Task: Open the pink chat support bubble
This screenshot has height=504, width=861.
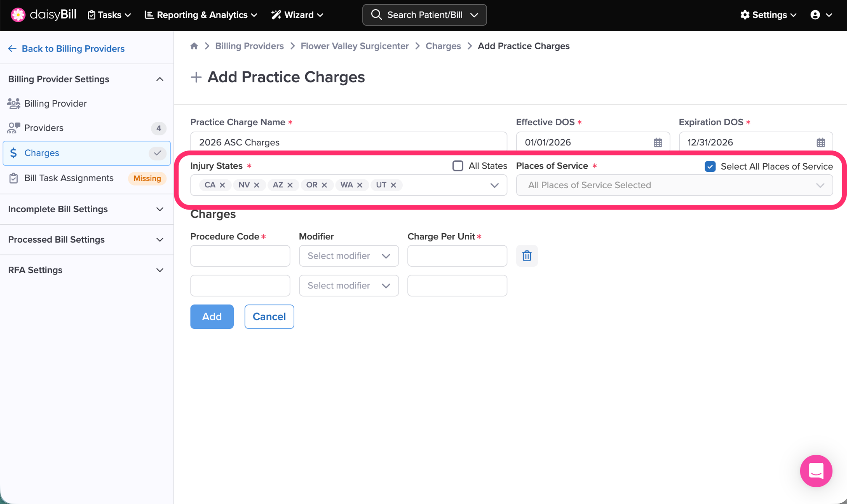Action: 816,471
